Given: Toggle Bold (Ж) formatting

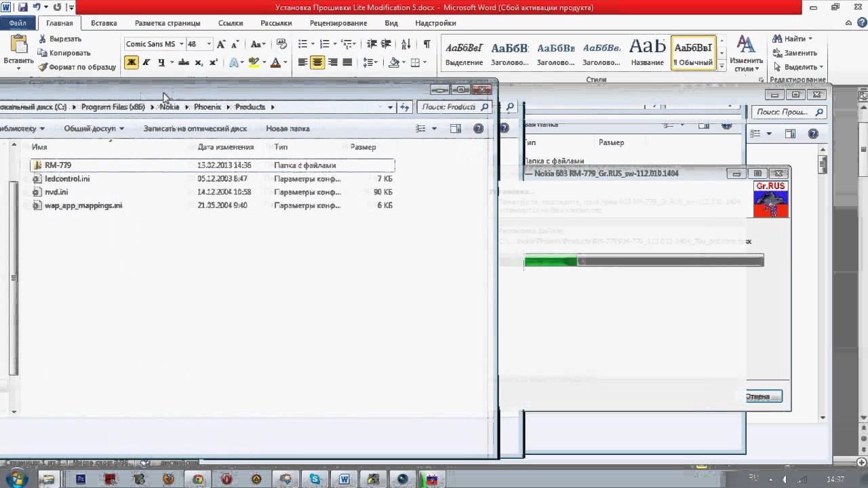Looking at the screenshot, I should [x=132, y=62].
